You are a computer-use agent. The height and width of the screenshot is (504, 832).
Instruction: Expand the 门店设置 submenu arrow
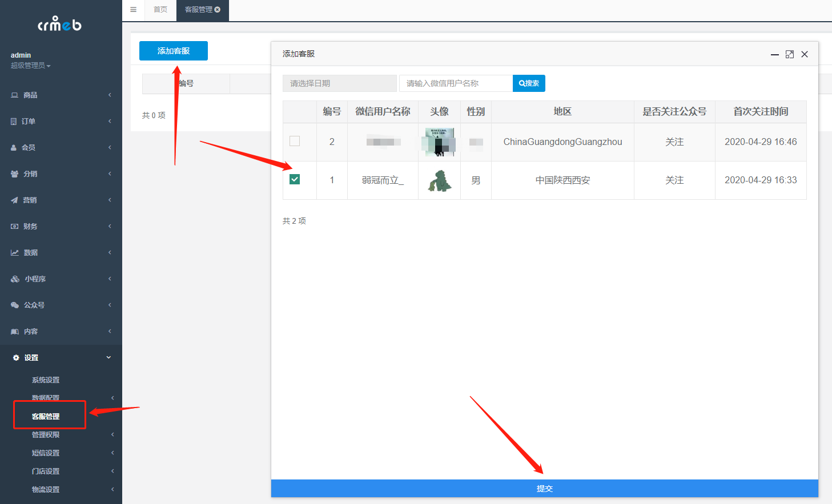[112, 471]
